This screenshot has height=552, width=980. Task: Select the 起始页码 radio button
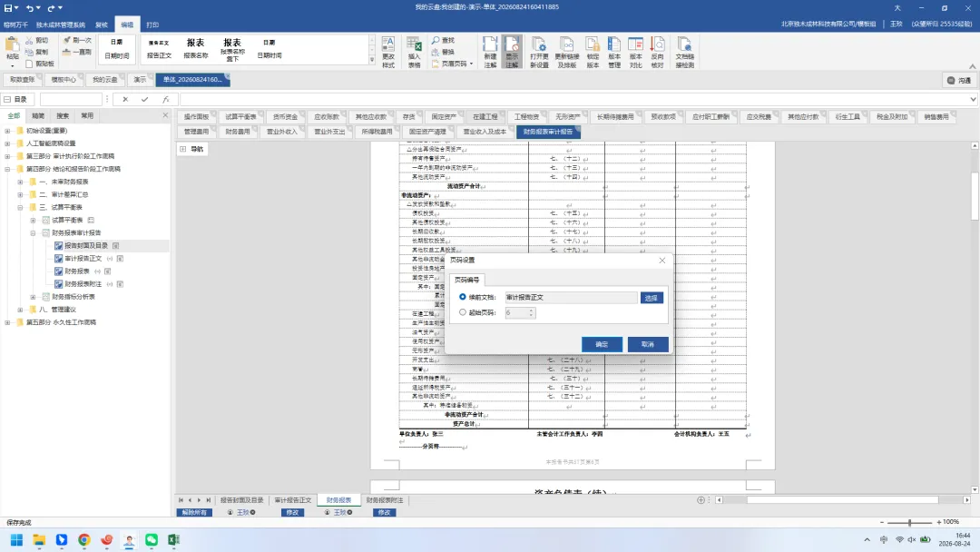click(463, 312)
